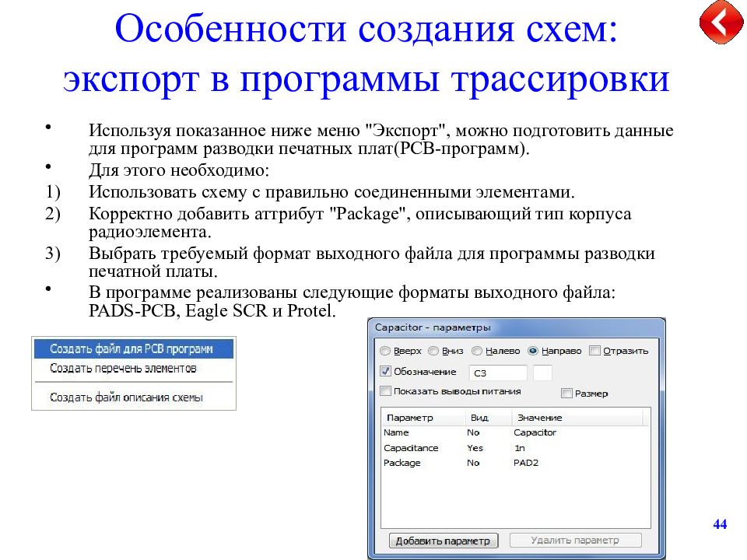The image size is (747, 560).
Task: Click the '1n' capacitance value cell
Action: coord(519,448)
